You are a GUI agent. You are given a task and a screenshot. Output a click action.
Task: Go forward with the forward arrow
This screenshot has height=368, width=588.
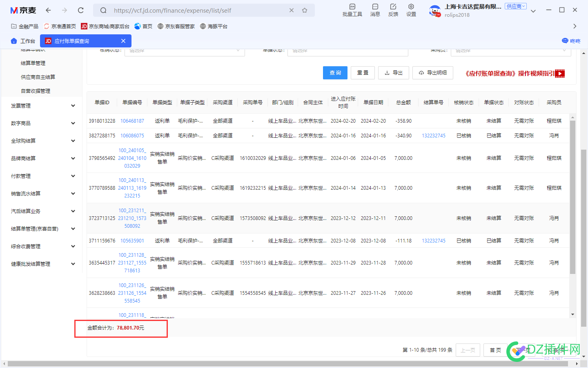coord(65,10)
